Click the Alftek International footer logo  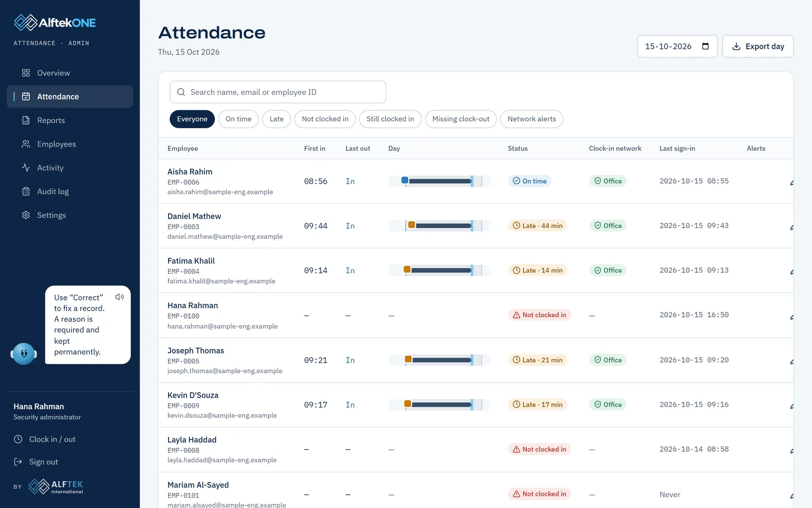56,487
